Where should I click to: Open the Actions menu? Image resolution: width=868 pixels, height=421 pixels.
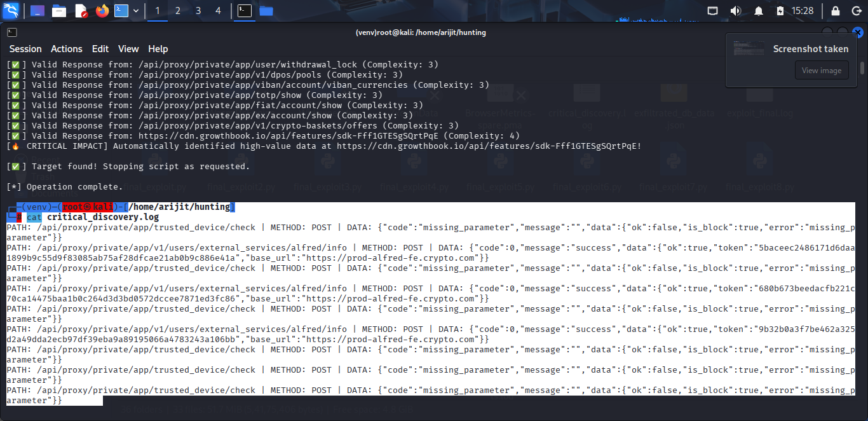[67, 49]
